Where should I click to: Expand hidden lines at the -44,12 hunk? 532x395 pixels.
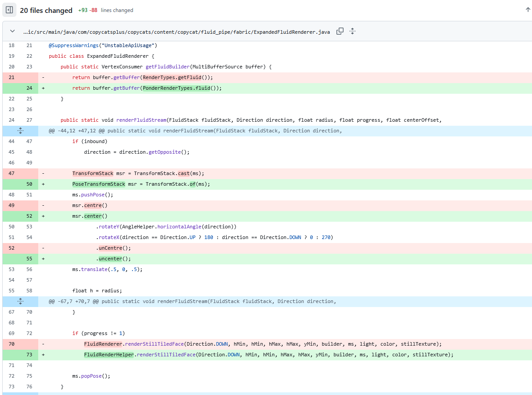[20, 131]
